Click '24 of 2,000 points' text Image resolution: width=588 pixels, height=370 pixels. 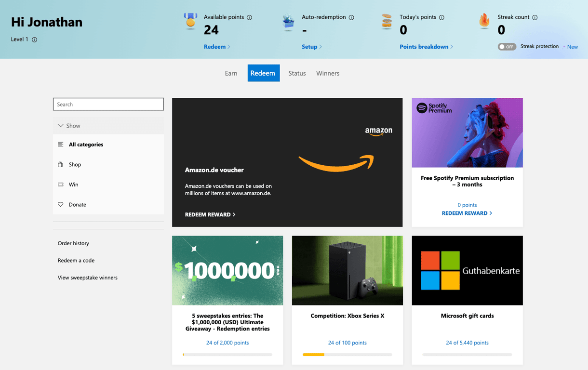pyautogui.click(x=227, y=343)
